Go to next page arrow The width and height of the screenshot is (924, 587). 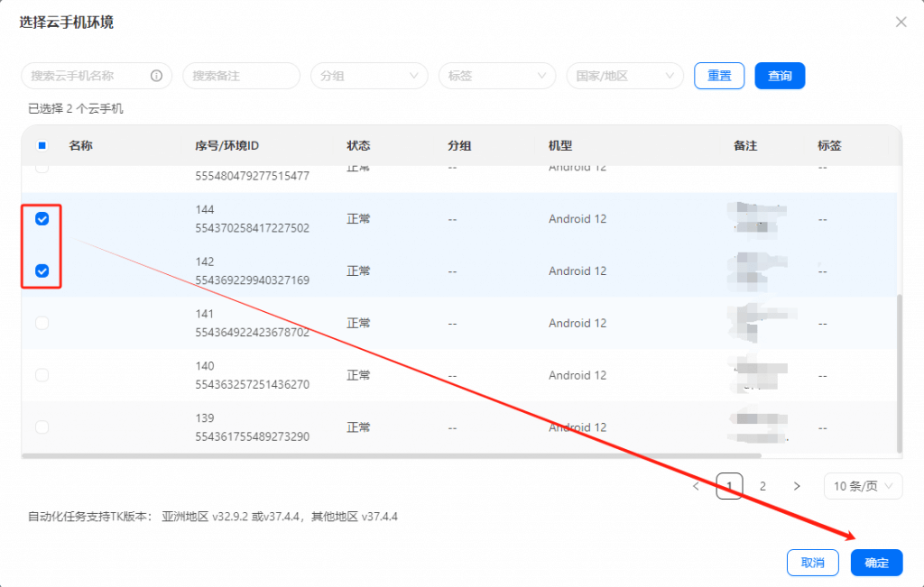[796, 486]
